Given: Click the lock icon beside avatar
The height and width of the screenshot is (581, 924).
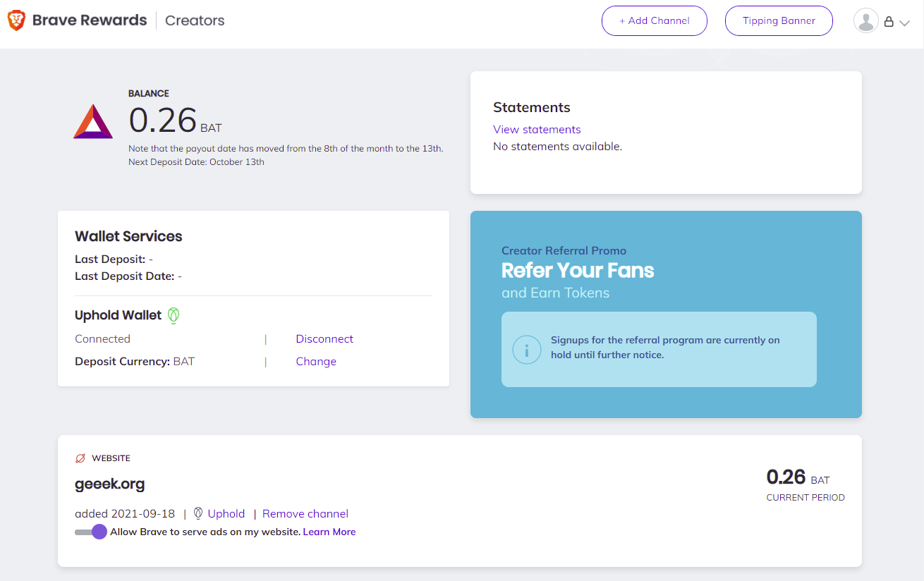Looking at the screenshot, I should pos(889,22).
